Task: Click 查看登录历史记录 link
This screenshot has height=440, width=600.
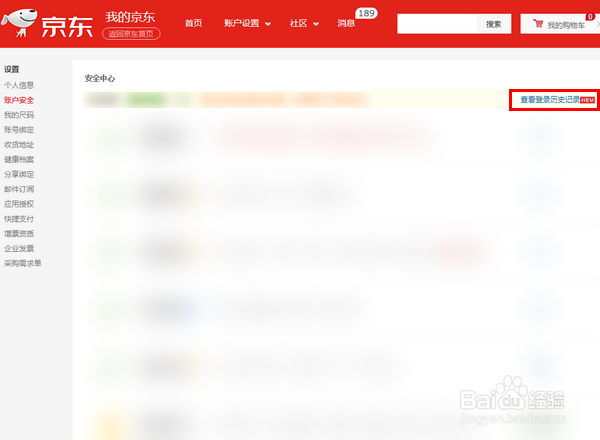Action: coord(550,100)
